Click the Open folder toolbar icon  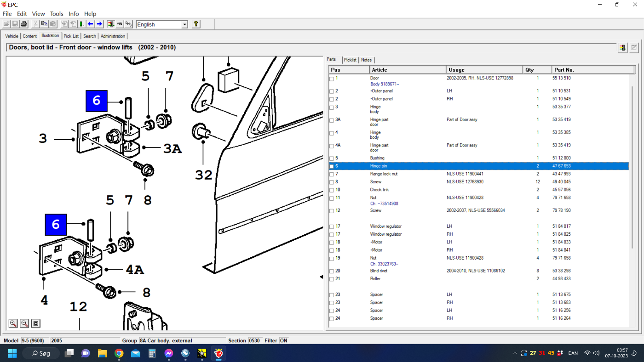tap(7, 24)
